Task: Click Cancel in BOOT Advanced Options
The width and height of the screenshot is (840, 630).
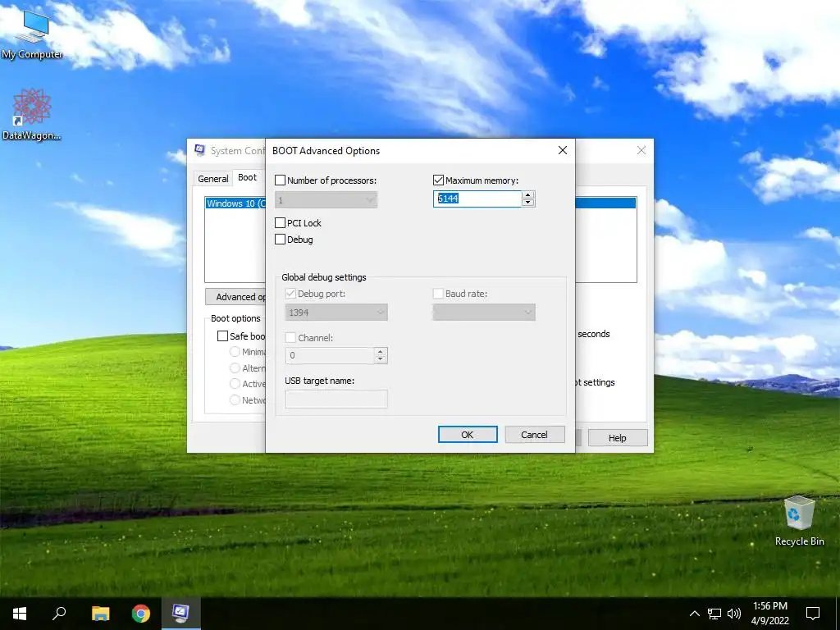Action: point(535,435)
